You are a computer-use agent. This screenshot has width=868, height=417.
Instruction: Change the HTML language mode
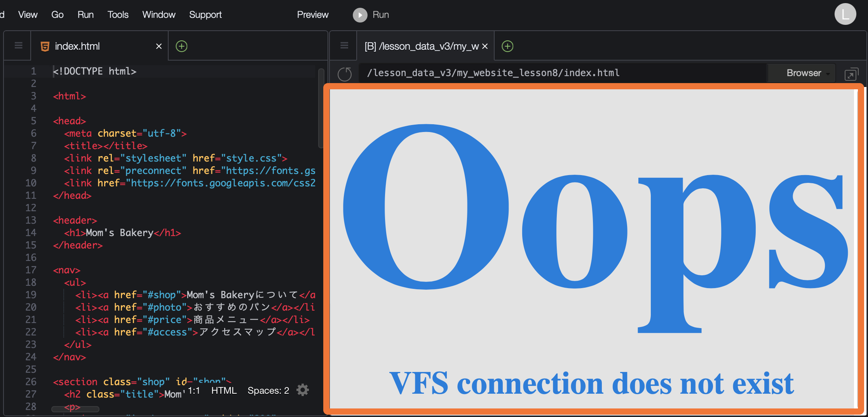pyautogui.click(x=224, y=390)
